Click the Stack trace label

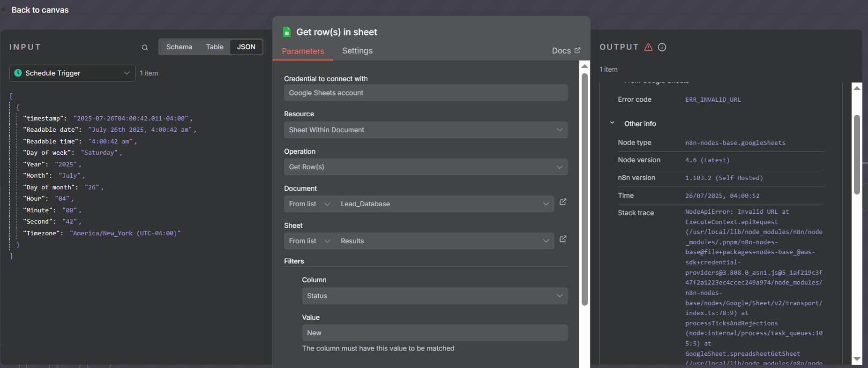click(636, 213)
